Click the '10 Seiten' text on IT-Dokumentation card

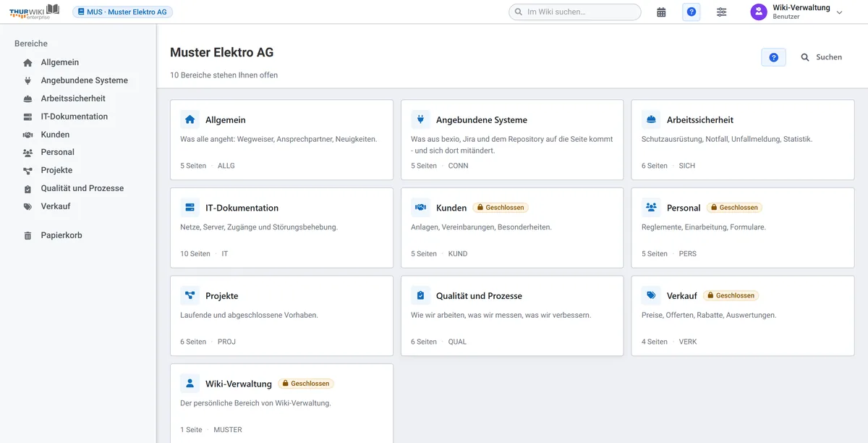point(195,254)
